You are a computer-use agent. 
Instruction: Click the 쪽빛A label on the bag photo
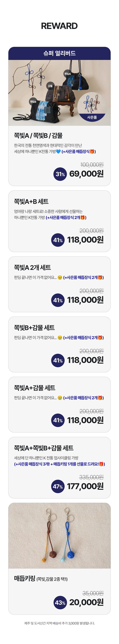[68, 74]
